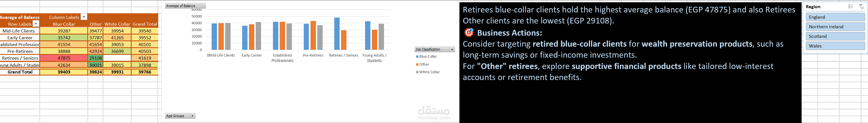The height and width of the screenshot is (123, 868).
Task: Select Northern Ireland slicer item
Action: pos(835,27)
